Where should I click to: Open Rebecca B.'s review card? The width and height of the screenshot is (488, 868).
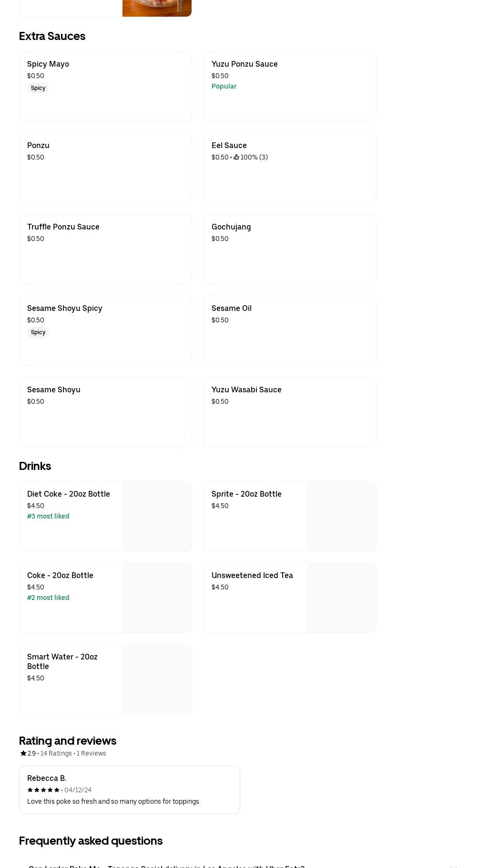[129, 790]
